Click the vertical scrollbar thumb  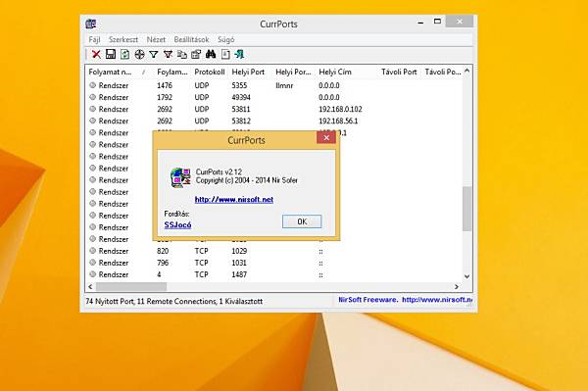point(466,209)
